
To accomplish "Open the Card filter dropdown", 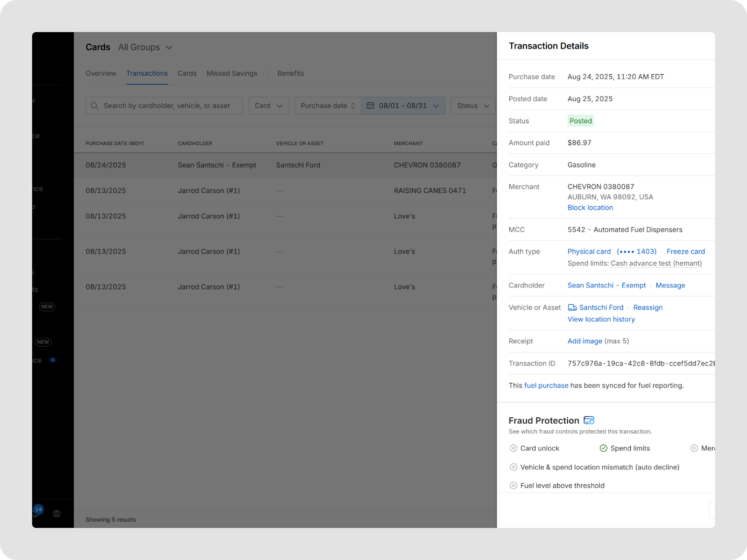I will click(x=268, y=106).
